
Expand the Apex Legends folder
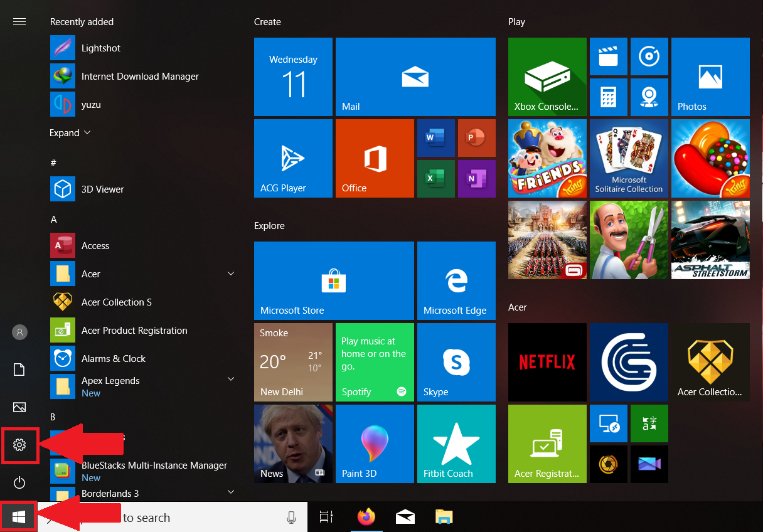click(x=231, y=379)
